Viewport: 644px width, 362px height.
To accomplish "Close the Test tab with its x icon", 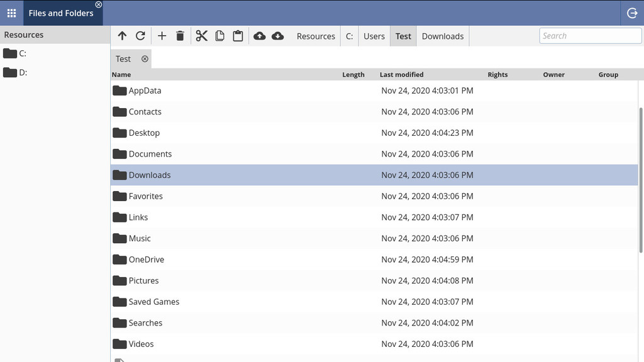I will click(145, 58).
